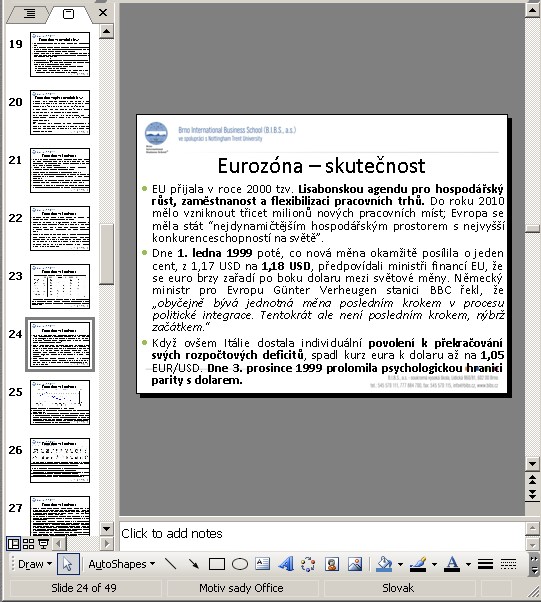The width and height of the screenshot is (541, 602).
Task: Select the Rectangle tool
Action: 217,564
